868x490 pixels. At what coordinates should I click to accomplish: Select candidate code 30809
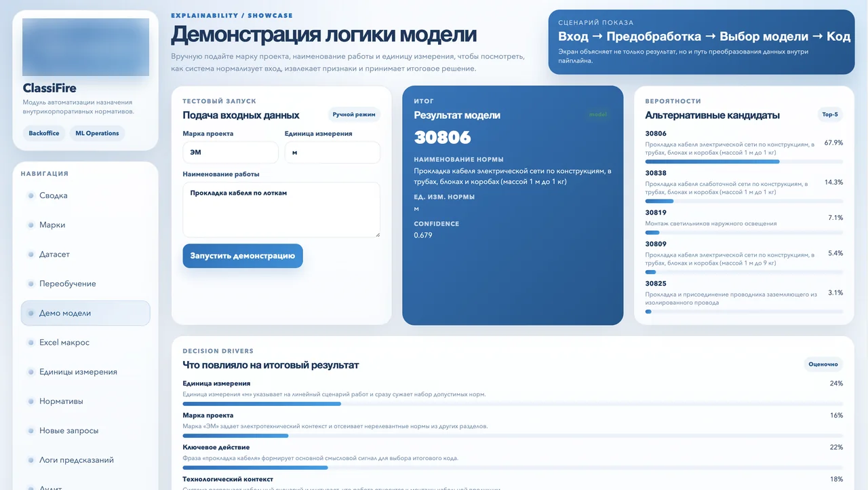click(656, 244)
